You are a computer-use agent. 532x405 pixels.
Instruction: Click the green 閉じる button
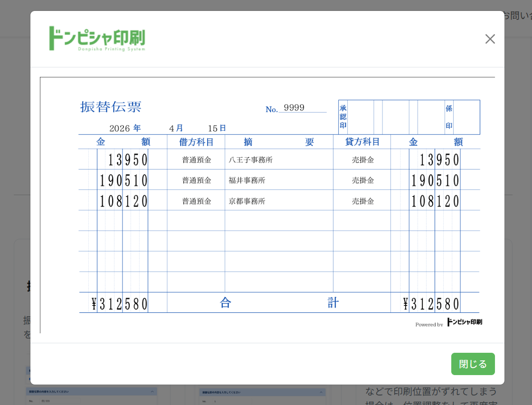[x=473, y=364]
